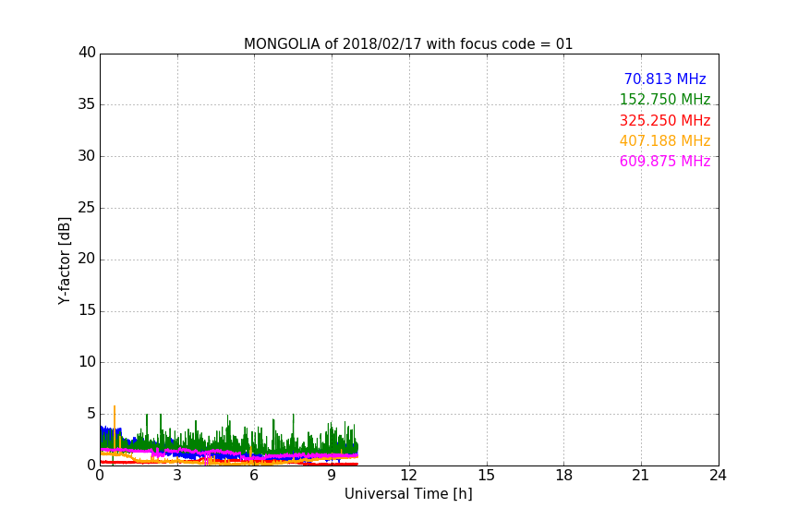798x532 pixels.
Task: Click the 'Universal Time [h]' axis label
Action: (x=408, y=494)
